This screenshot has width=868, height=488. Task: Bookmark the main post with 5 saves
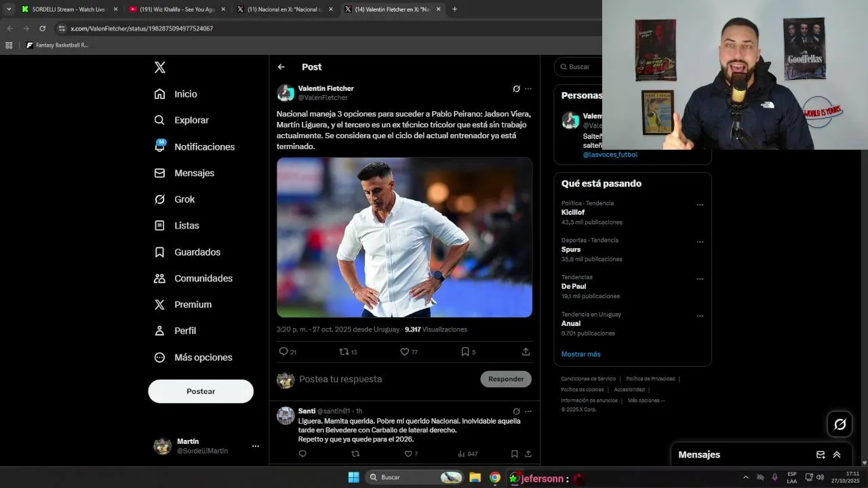tap(465, 352)
